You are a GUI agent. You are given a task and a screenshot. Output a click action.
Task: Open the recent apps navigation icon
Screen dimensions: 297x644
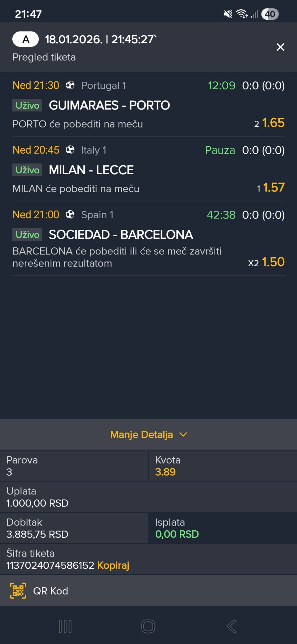[x=65, y=626]
